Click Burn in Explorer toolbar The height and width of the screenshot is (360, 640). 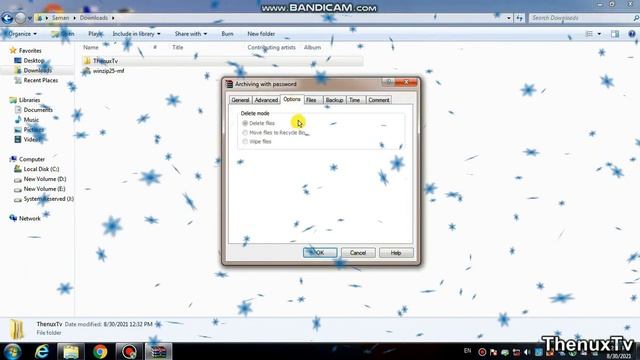pos(227,34)
